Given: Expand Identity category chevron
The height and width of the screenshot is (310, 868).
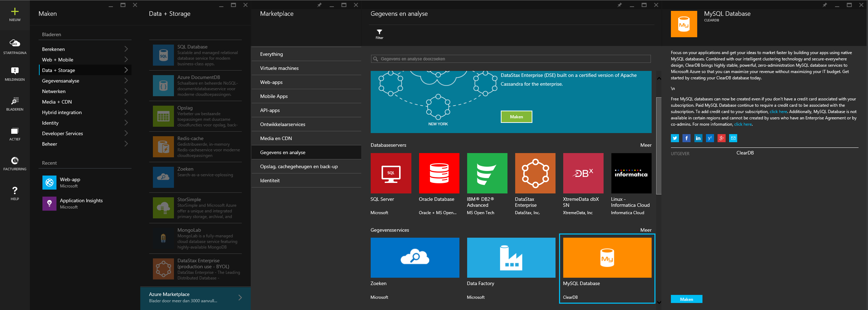Looking at the screenshot, I should point(126,123).
